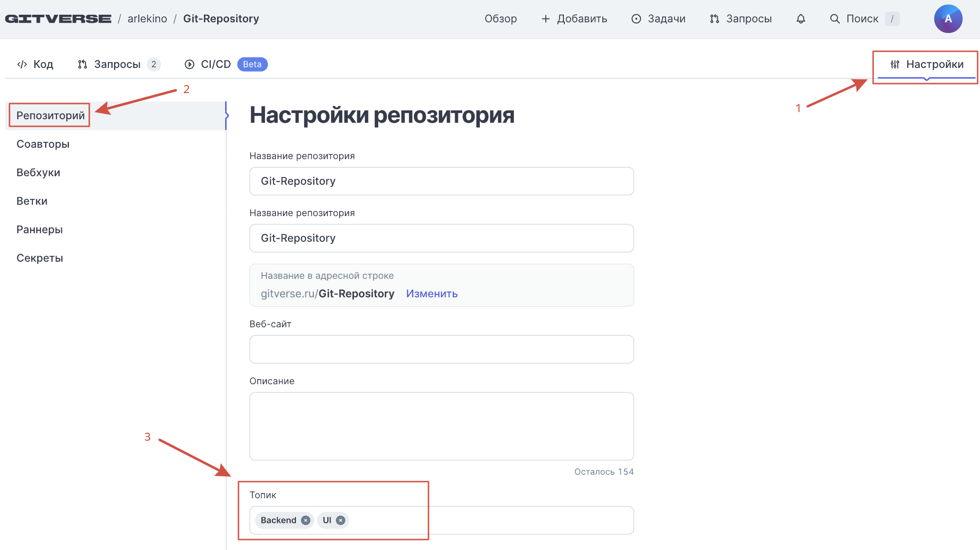Click the Запросы count badge 2
The height and width of the screenshot is (550, 980).
[153, 64]
